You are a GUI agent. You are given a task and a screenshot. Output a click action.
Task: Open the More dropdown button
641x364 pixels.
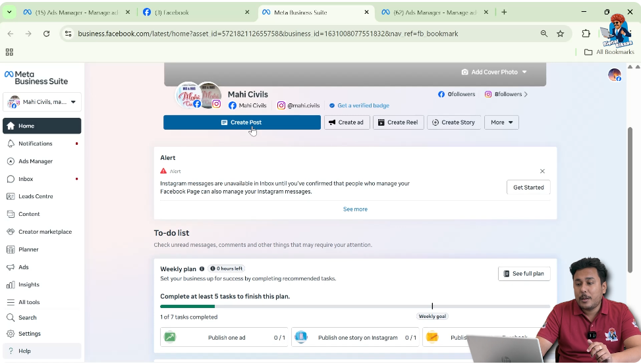501,122
